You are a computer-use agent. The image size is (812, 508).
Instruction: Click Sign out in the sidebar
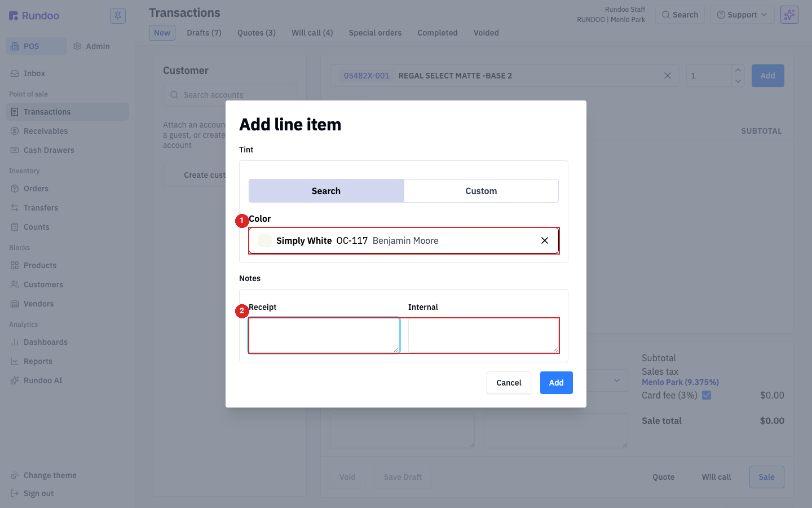click(67, 493)
